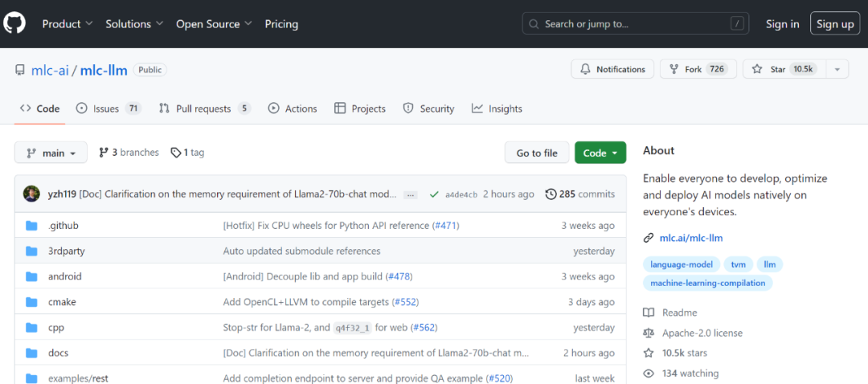View the 1 tag link

pyautogui.click(x=187, y=152)
